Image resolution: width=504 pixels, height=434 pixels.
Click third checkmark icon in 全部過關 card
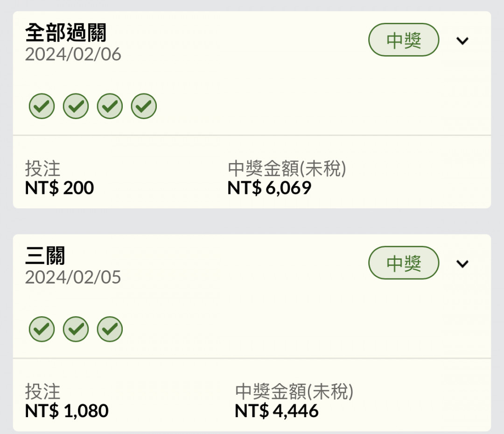tap(110, 106)
